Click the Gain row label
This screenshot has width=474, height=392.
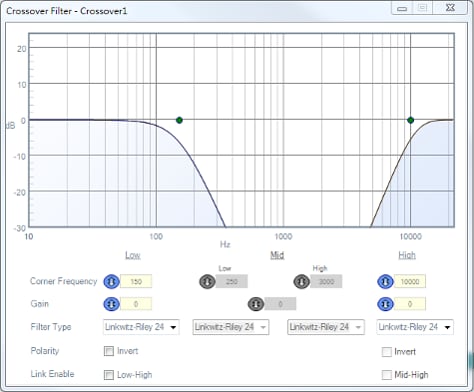[x=39, y=304]
